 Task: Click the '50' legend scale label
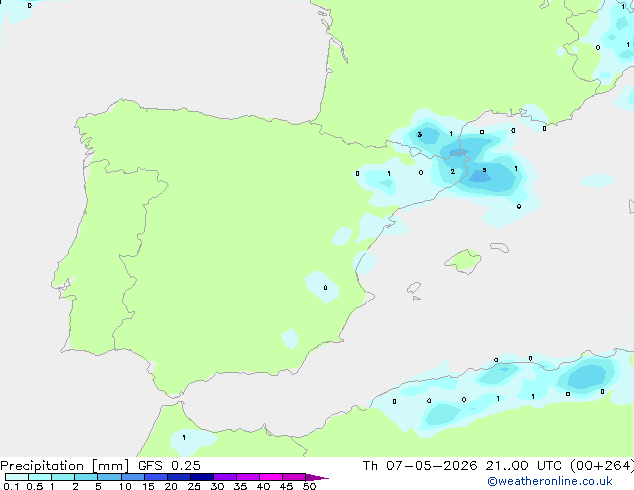pyautogui.click(x=309, y=486)
